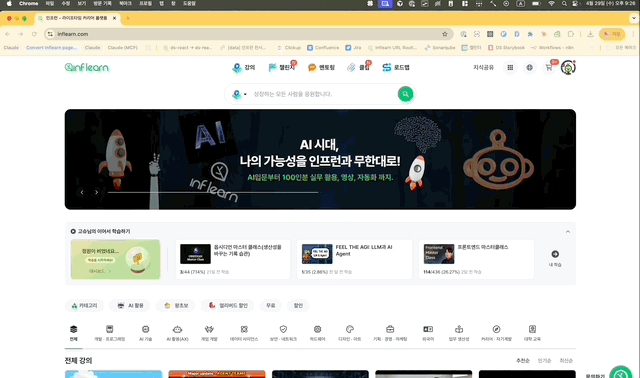640x378 pixels.
Task: Select the 전체 category tab
Action: click(x=73, y=333)
